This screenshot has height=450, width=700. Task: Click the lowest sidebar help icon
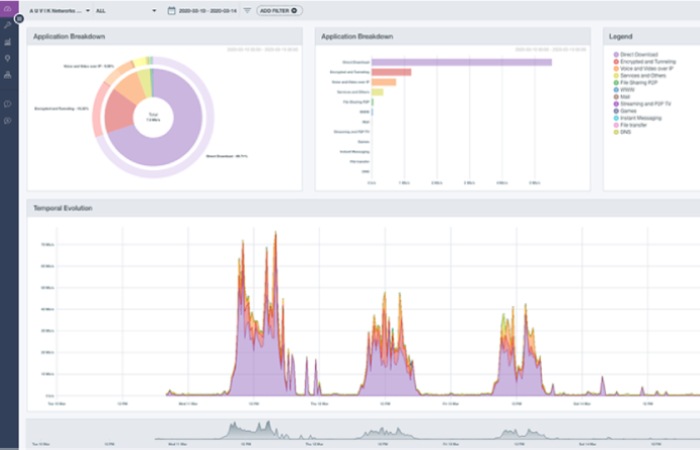(x=8, y=121)
